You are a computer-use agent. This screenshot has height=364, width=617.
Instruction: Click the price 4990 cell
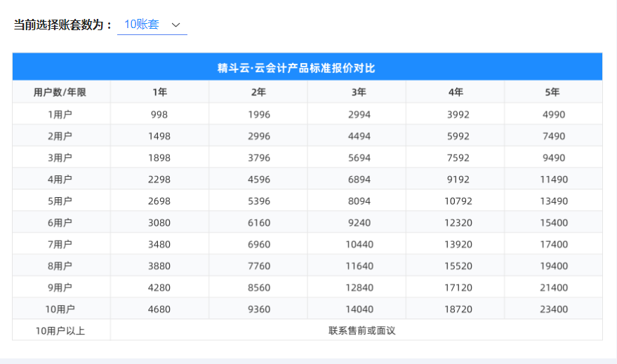[x=553, y=114]
